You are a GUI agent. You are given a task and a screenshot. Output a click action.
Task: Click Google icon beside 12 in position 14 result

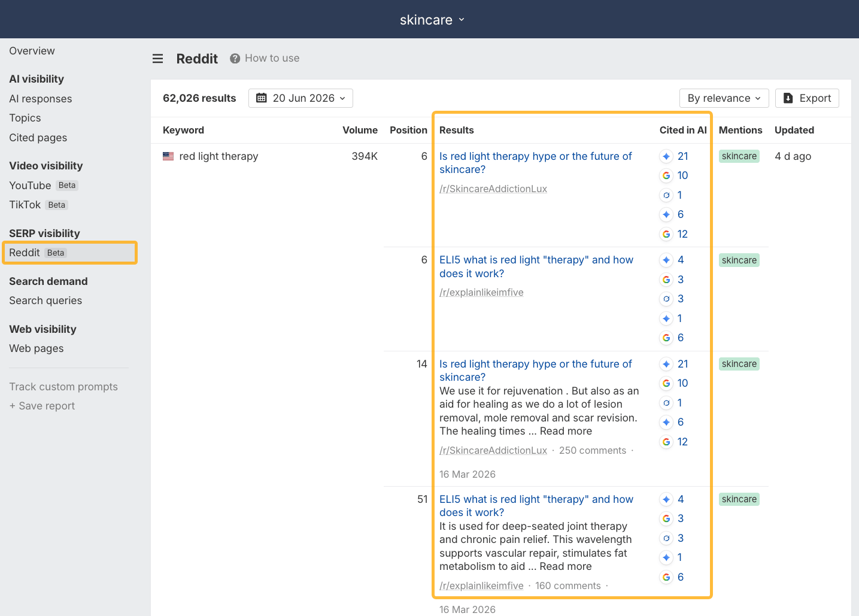pos(666,442)
